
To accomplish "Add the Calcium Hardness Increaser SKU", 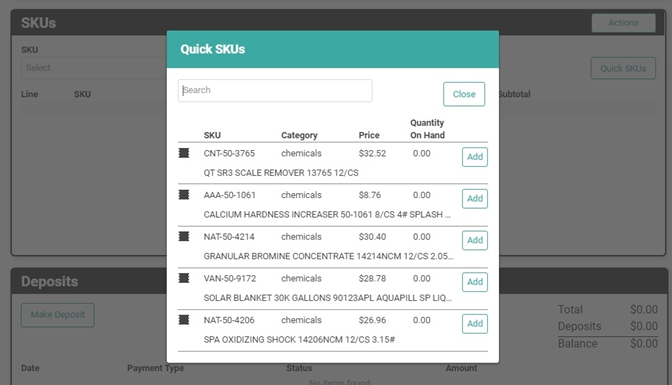I will (475, 199).
